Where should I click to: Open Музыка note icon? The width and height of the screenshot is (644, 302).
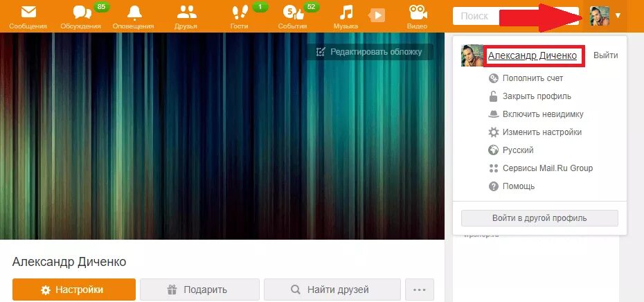point(346,12)
